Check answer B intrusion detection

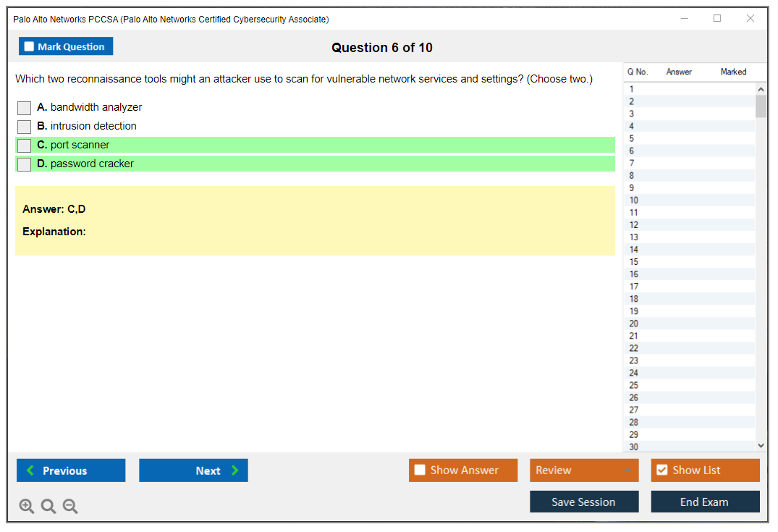click(25, 127)
